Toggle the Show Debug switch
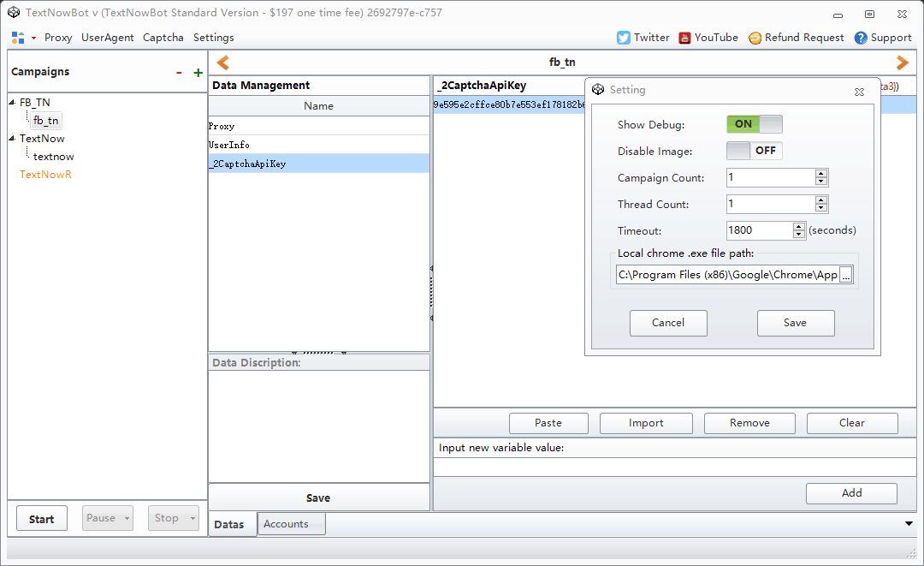Image resolution: width=924 pixels, height=566 pixels. coord(755,124)
